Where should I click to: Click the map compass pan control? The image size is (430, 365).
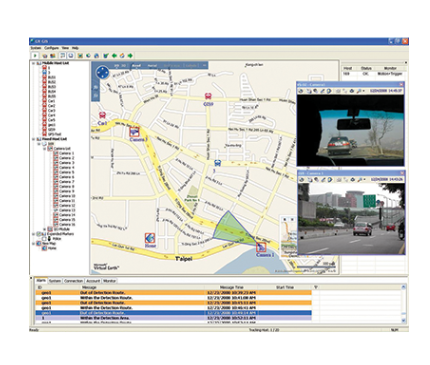coord(102,73)
